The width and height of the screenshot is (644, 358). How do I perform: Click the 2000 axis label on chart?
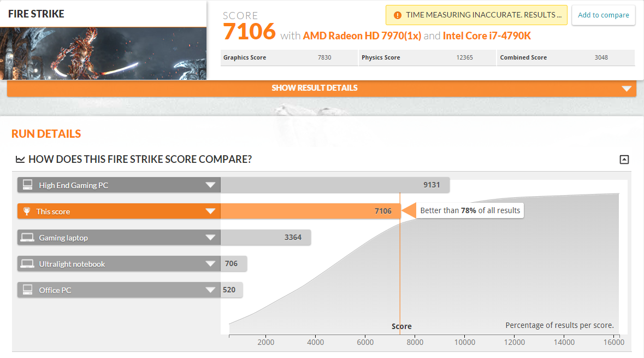coord(265,342)
